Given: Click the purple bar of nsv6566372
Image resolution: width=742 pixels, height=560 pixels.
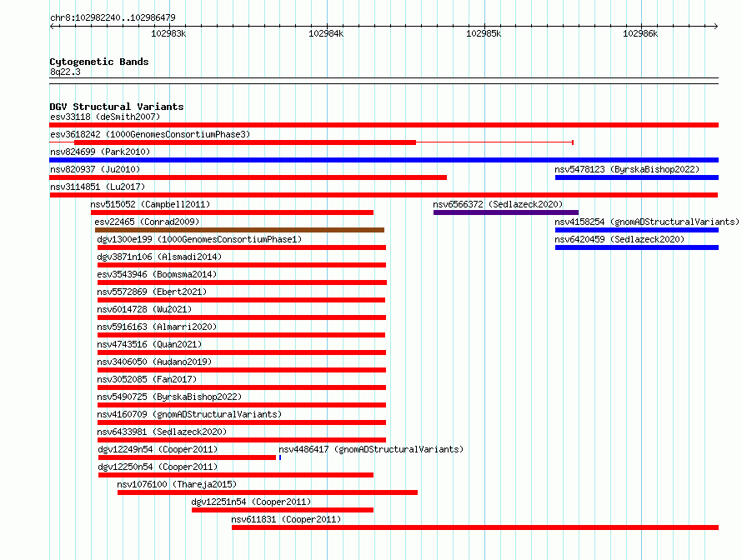Looking at the screenshot, I should click(x=506, y=212).
